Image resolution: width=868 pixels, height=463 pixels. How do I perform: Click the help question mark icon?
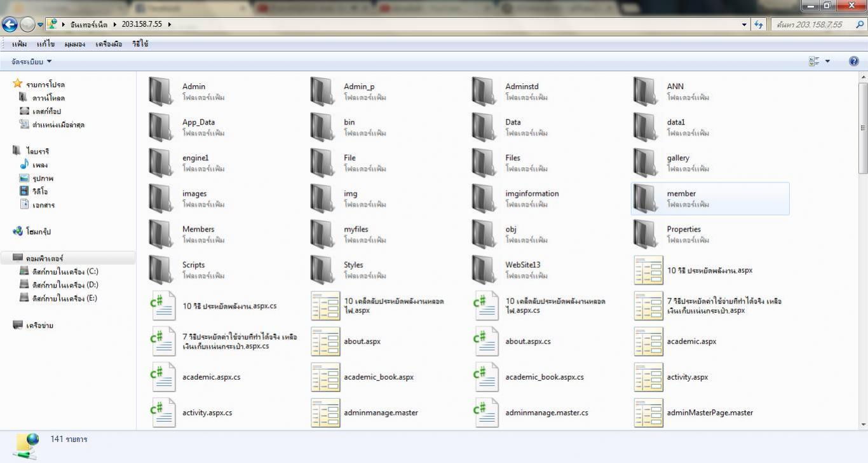(x=854, y=62)
